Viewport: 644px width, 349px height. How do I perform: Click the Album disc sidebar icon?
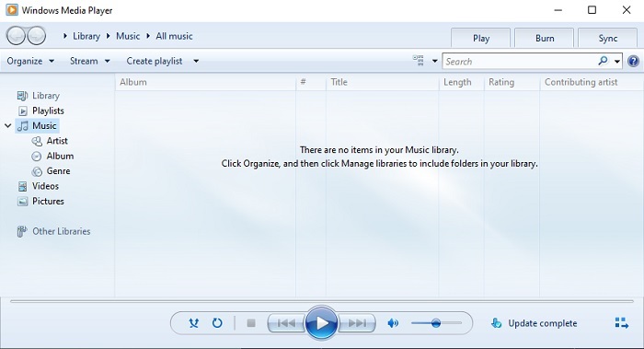37,157
